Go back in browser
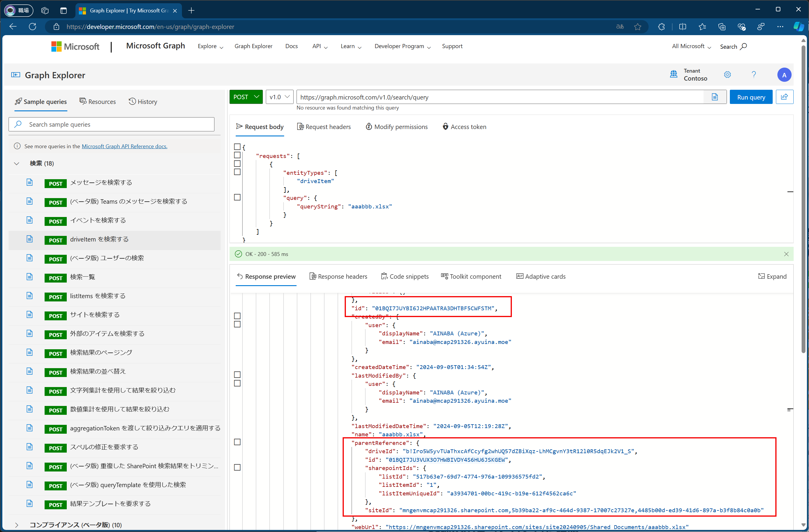Viewport: 809px width, 532px height. (x=13, y=27)
